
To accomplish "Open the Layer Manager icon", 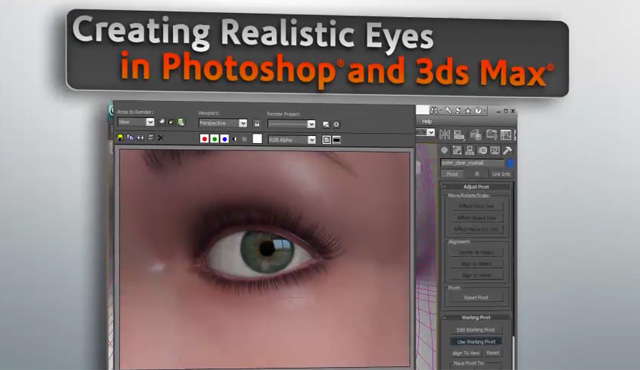I will [x=476, y=135].
